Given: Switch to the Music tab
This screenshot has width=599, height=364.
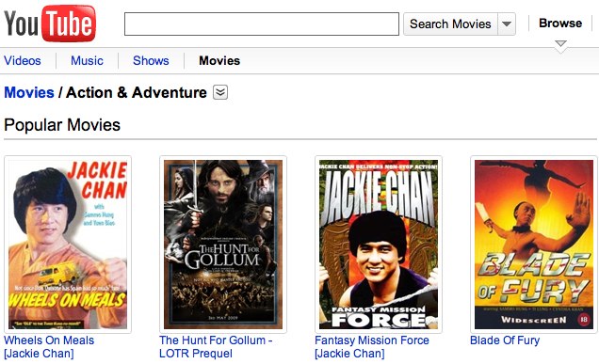Looking at the screenshot, I should pos(87,60).
